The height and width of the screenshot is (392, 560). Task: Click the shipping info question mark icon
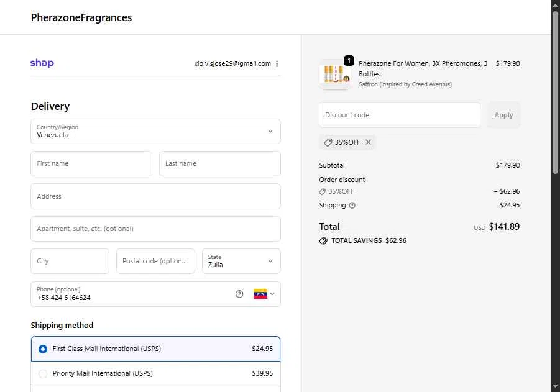point(352,205)
